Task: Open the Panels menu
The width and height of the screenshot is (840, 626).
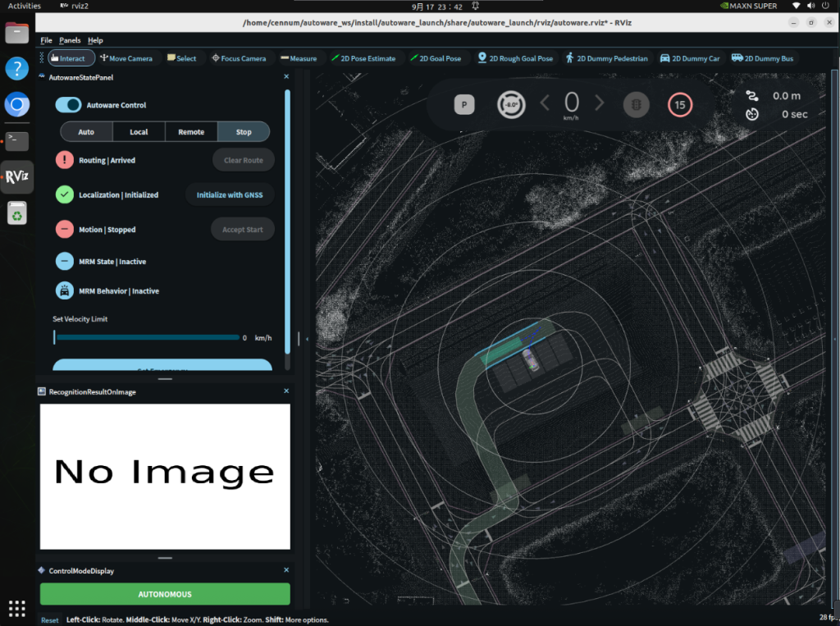Action: [70, 39]
